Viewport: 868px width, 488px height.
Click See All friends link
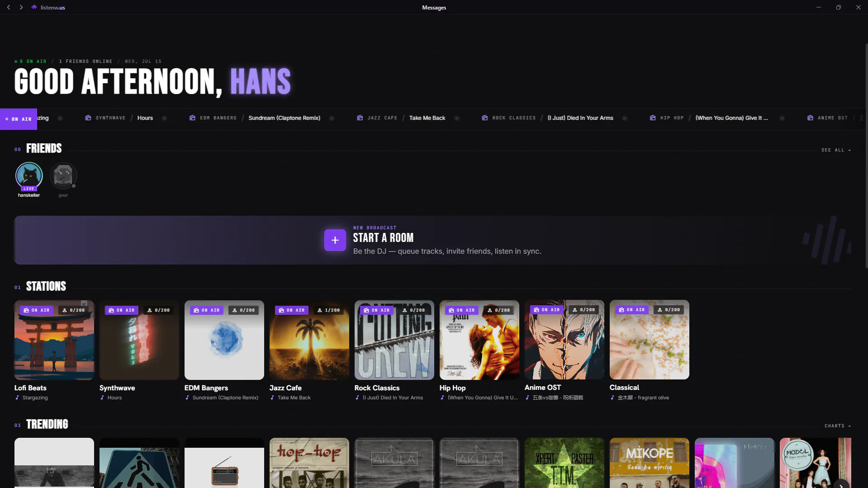tap(836, 150)
